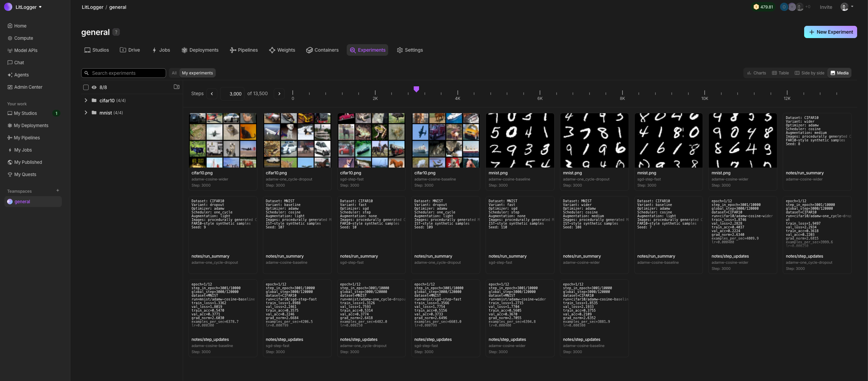Image resolution: width=868 pixels, height=381 pixels.
Task: Add a teamspace with the plus icon
Action: (x=58, y=191)
